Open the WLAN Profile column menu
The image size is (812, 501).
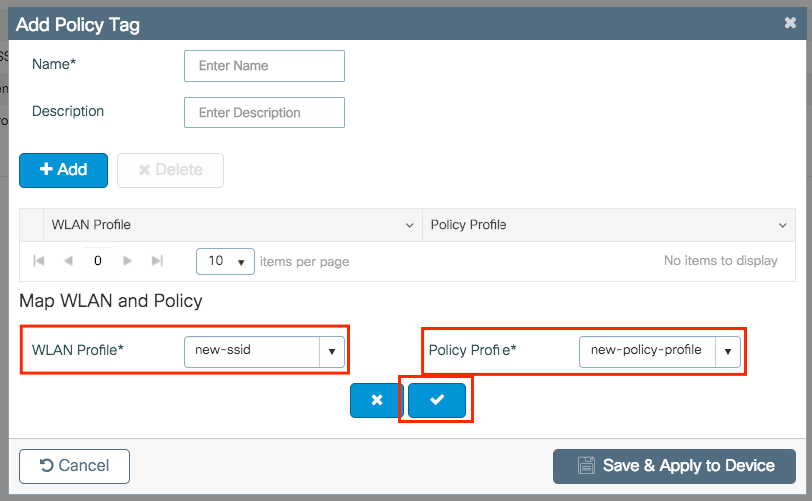409,225
